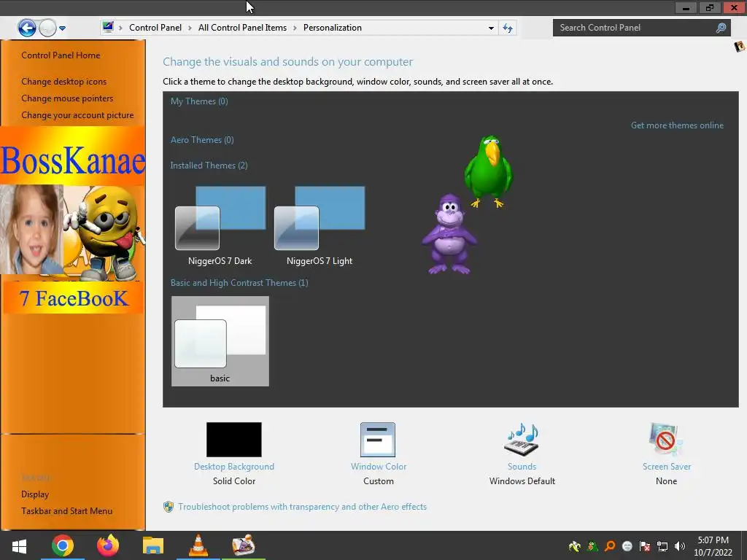Restore down the Personalization window

(x=710, y=7)
